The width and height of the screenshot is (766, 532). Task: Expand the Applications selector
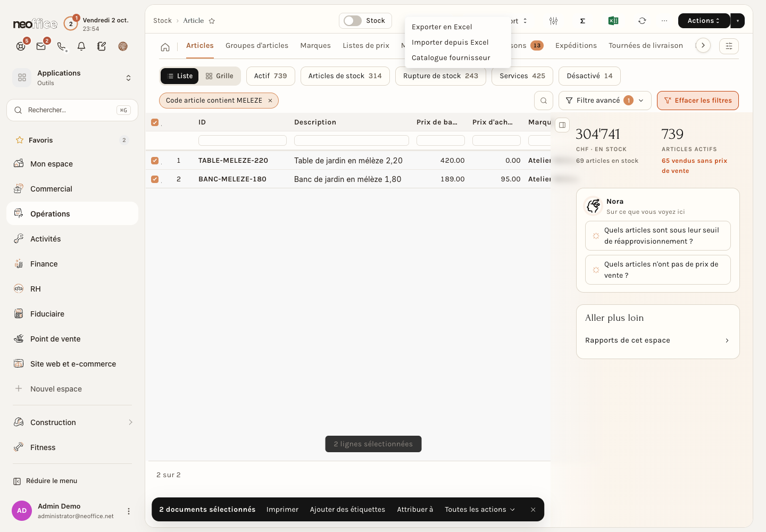tap(128, 78)
